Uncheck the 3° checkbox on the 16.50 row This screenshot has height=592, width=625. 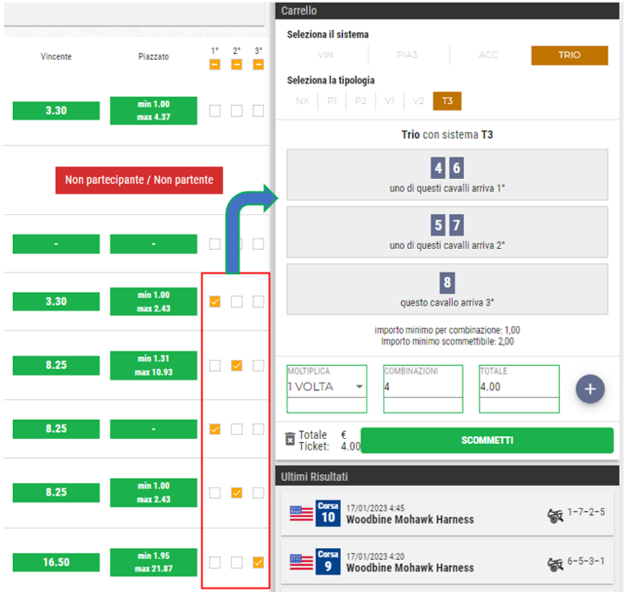258,563
